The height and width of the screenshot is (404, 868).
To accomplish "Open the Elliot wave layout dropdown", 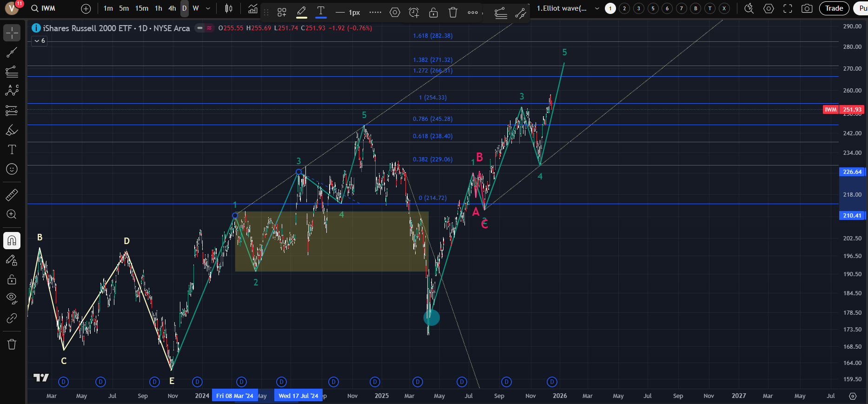I will [597, 8].
